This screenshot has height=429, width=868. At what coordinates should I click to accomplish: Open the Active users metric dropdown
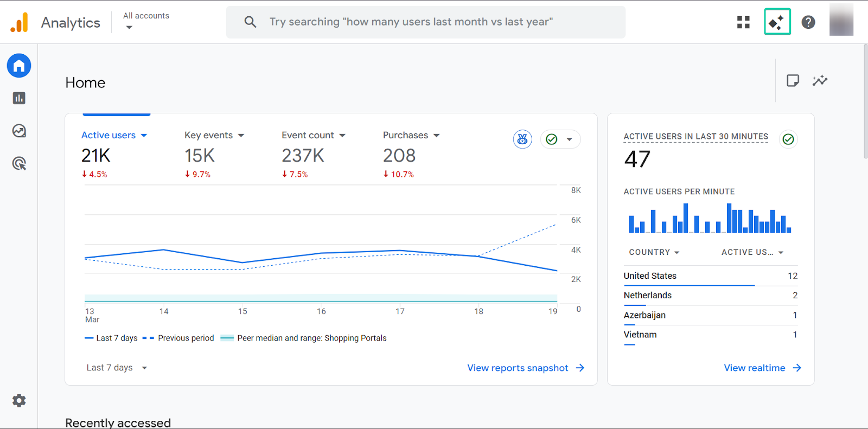[114, 135]
